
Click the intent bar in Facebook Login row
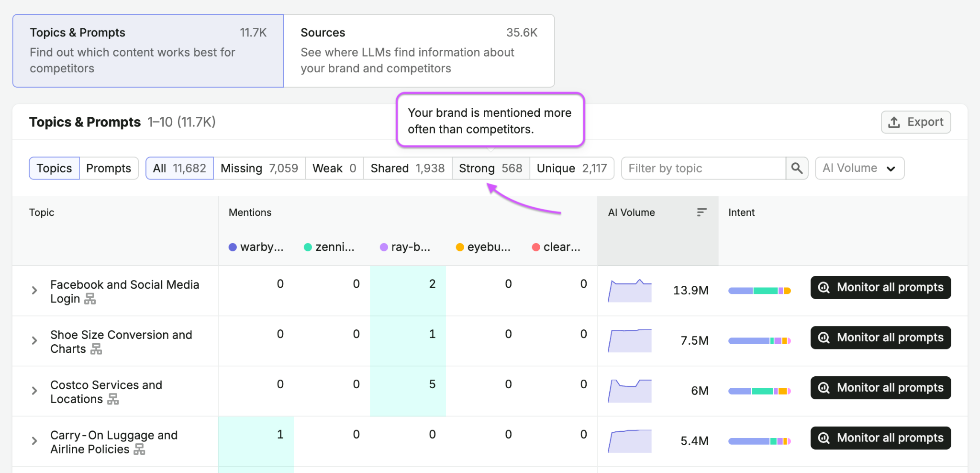point(759,291)
